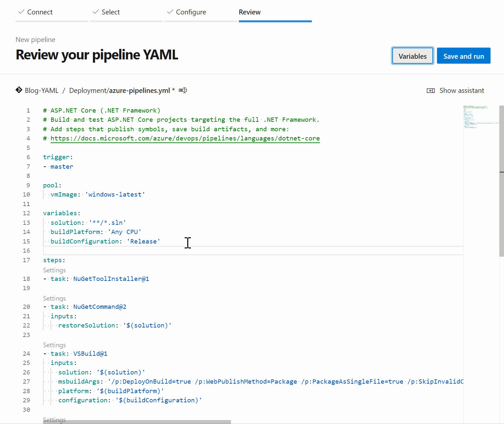Click the Blog-YAML git repository icon
The width and height of the screenshot is (504, 424).
pos(19,90)
